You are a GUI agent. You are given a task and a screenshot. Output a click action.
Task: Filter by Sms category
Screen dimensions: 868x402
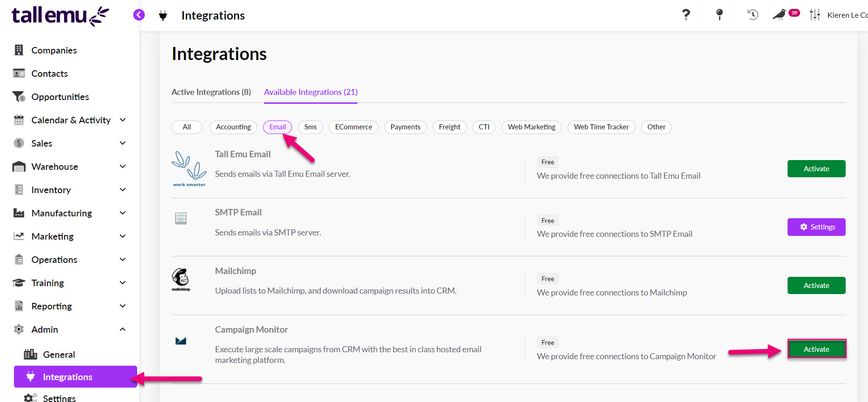[311, 127]
